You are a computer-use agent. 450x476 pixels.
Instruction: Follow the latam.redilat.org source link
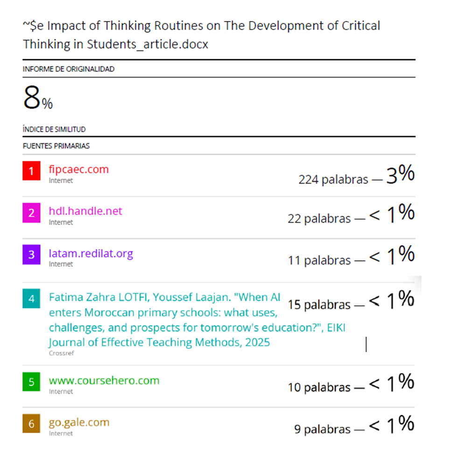point(91,254)
